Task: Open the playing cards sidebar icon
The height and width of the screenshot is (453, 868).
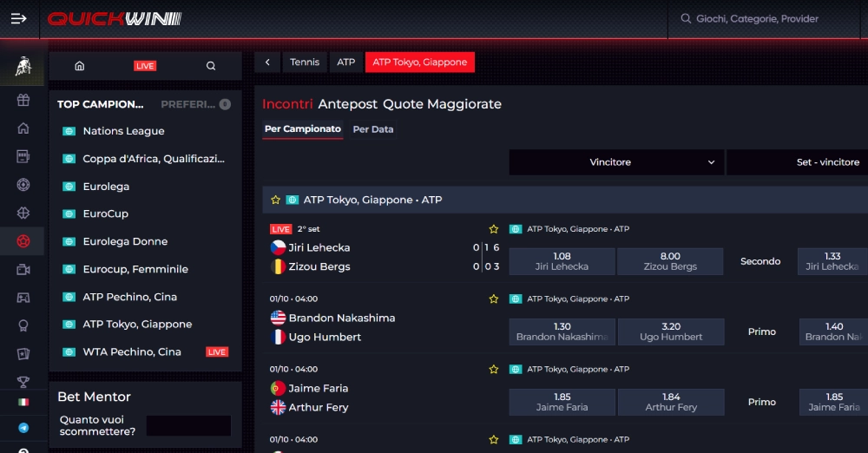Action: tap(23, 354)
